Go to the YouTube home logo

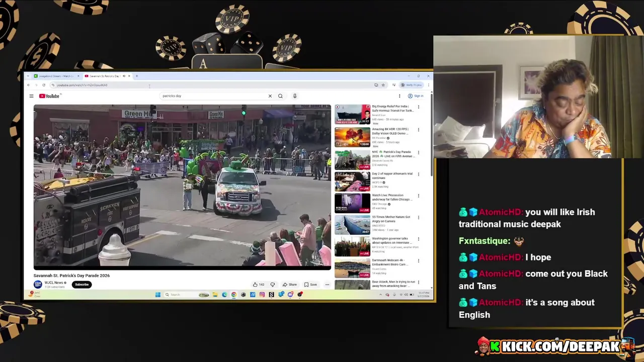point(49,96)
